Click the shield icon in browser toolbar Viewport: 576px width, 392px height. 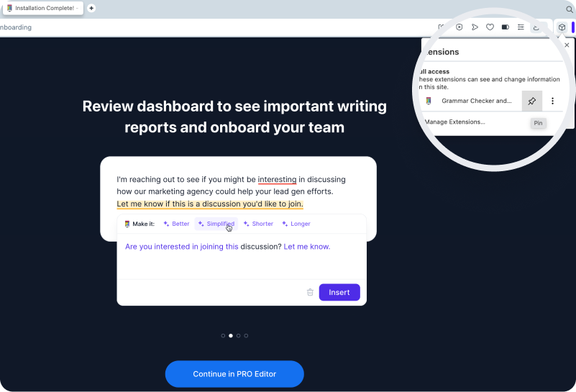(x=460, y=27)
